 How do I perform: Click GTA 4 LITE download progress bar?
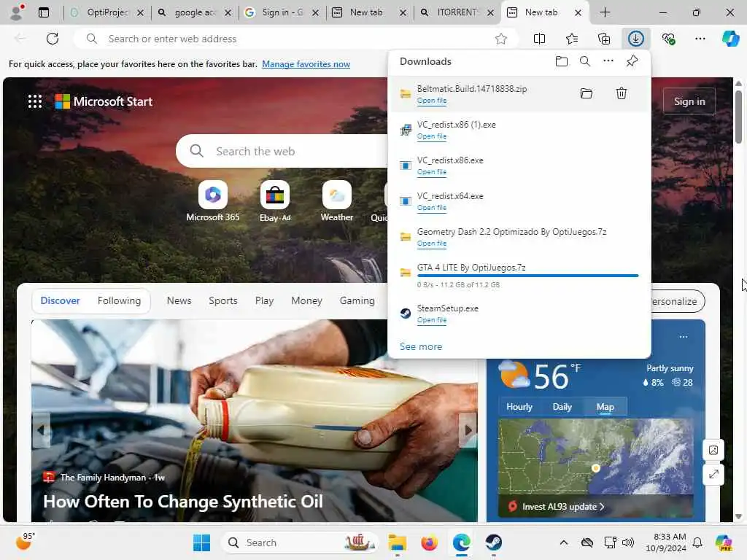527,275
